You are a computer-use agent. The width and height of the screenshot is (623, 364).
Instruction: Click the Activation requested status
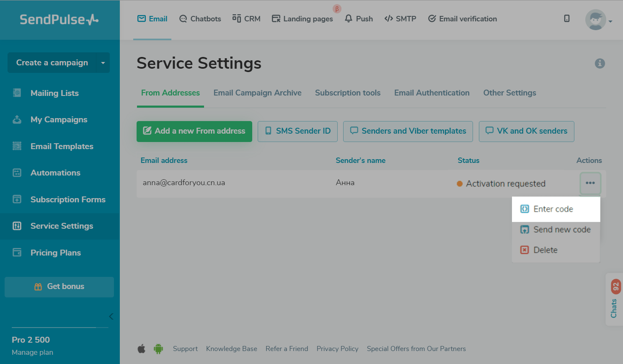click(501, 184)
